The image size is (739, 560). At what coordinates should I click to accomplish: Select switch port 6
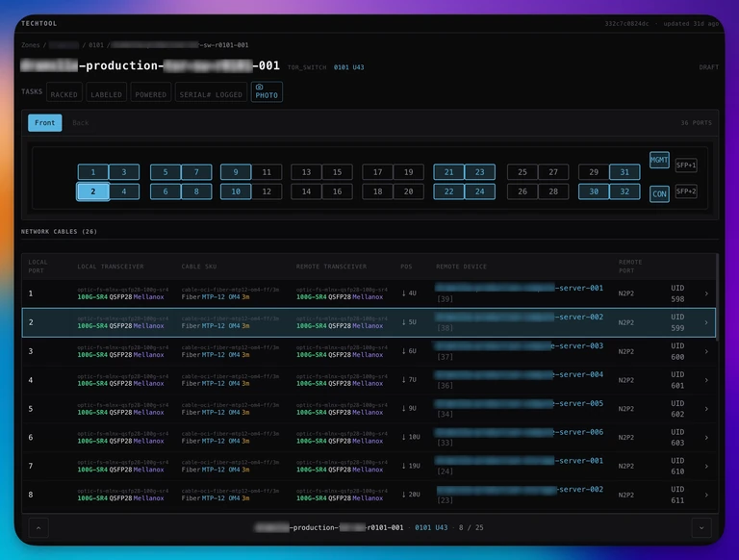[166, 191]
